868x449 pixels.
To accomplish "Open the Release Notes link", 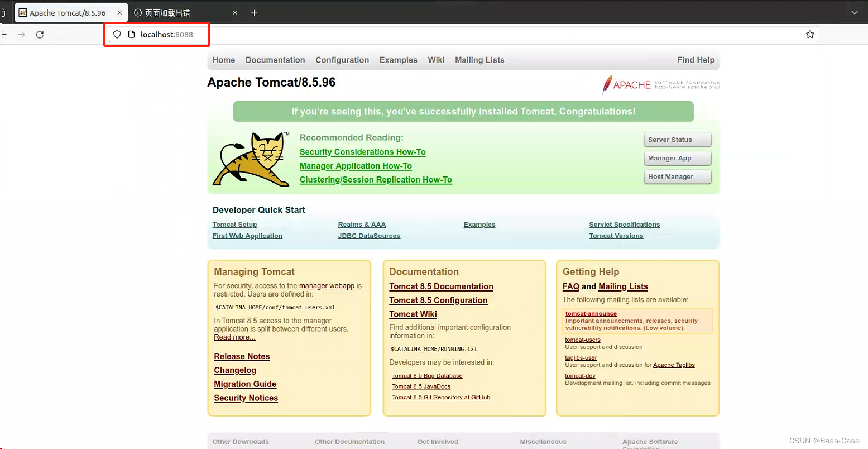I will click(242, 356).
